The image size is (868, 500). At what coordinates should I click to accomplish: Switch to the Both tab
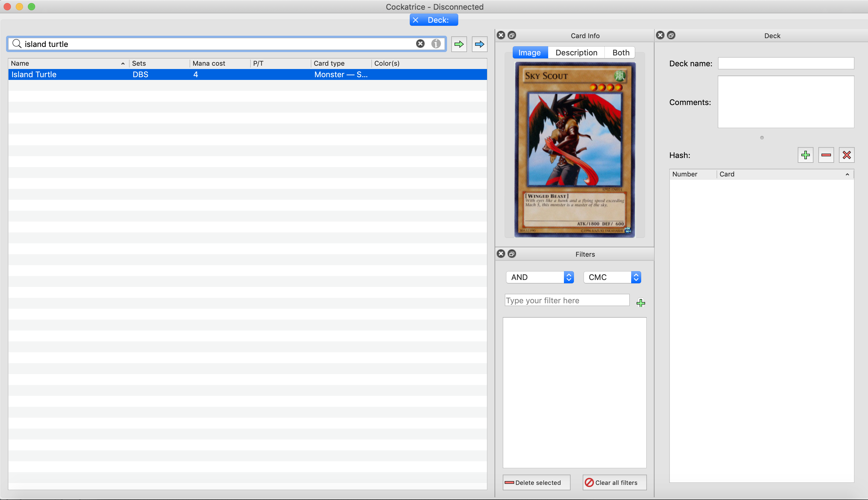[x=620, y=52]
